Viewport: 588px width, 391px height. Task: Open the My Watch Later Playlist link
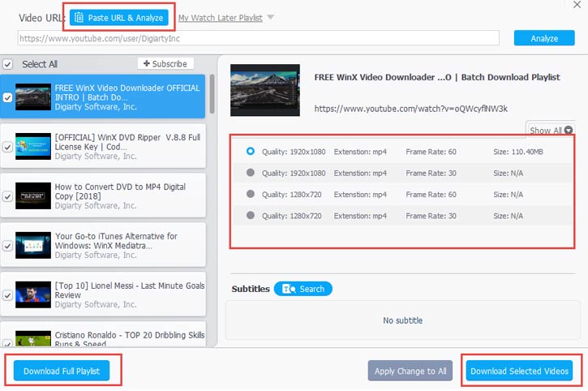point(220,18)
